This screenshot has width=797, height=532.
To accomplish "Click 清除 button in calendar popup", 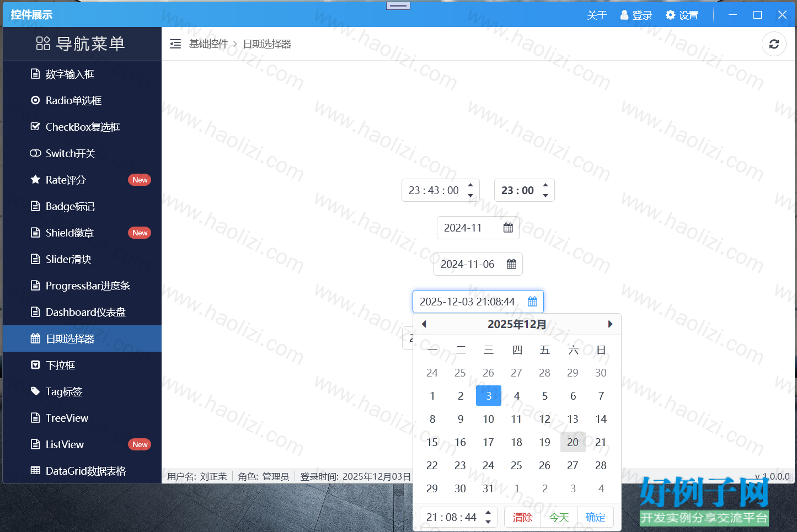I will coord(523,517).
